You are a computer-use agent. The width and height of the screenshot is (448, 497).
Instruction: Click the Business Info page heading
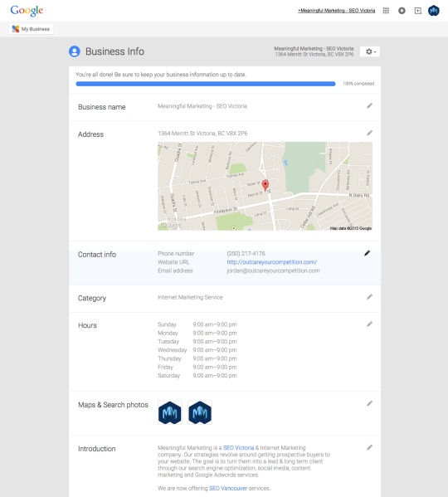pyautogui.click(x=114, y=51)
